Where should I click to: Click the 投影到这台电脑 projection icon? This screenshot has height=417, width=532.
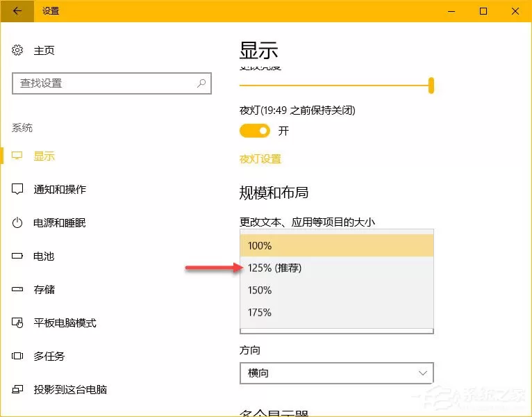pyautogui.click(x=17, y=389)
